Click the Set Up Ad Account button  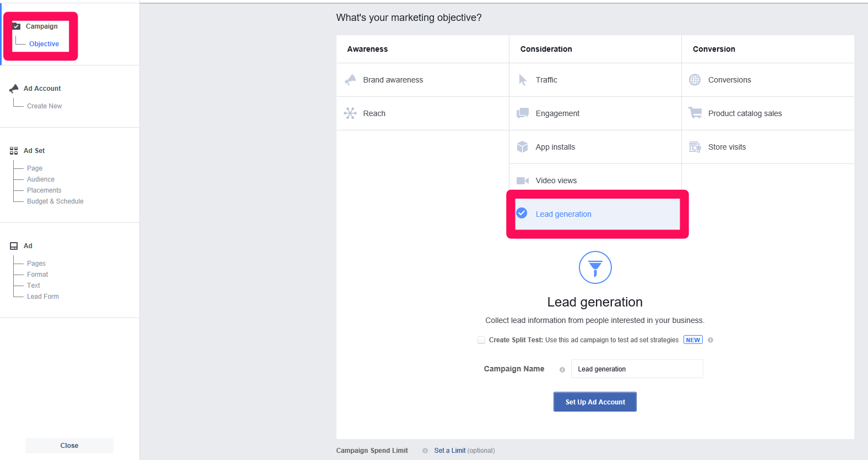[595, 402]
